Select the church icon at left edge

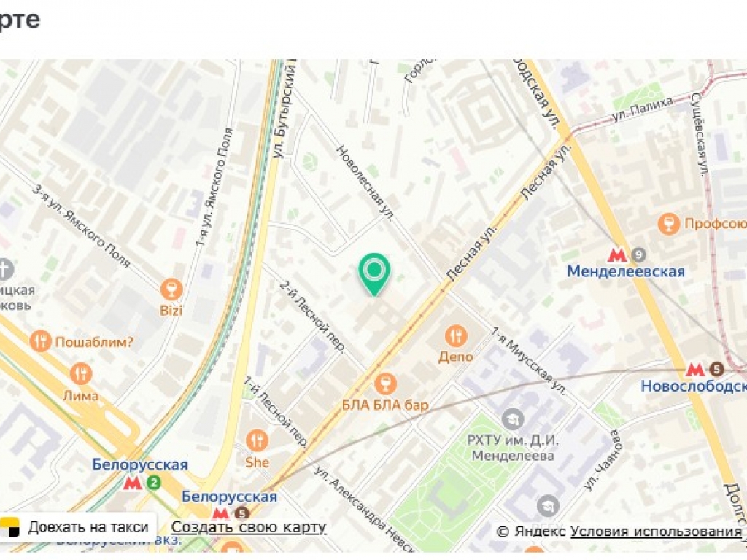click(x=5, y=270)
